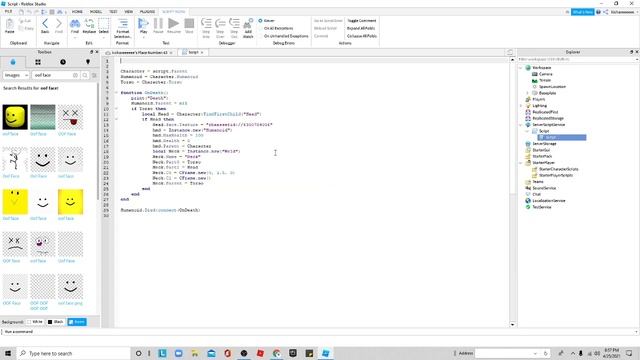Run Format Selection on script
This screenshot has height=360, width=640.
(x=122, y=28)
